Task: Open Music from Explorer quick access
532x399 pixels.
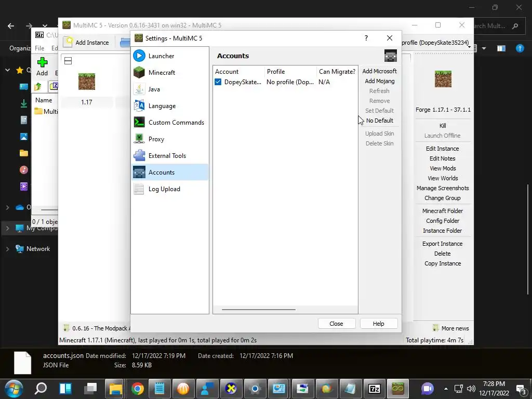Action: [24, 170]
